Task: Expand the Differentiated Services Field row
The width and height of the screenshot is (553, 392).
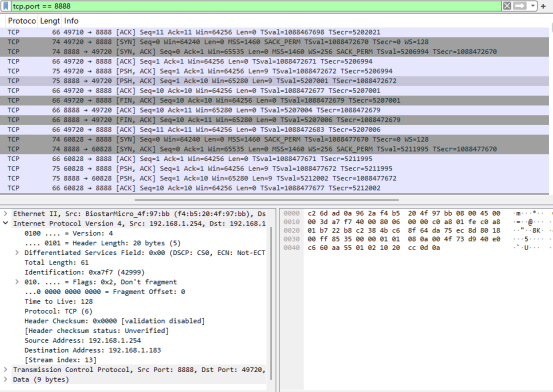Action: 17,253
